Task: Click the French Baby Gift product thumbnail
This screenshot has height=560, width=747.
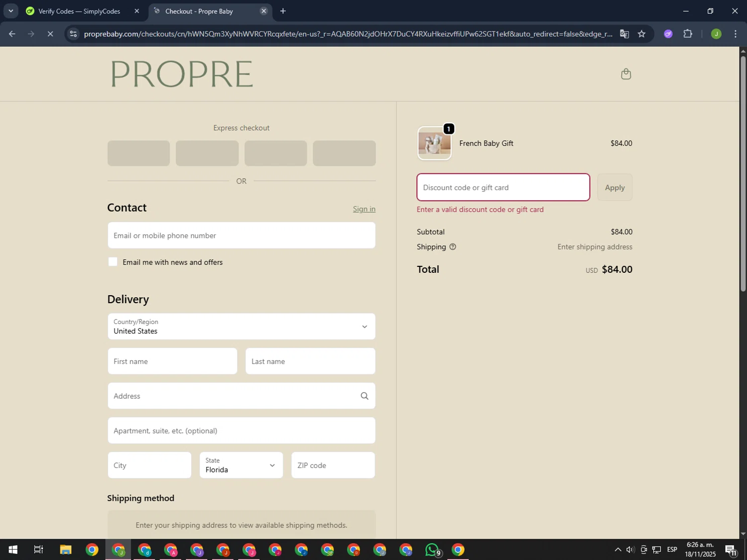Action: (x=435, y=143)
